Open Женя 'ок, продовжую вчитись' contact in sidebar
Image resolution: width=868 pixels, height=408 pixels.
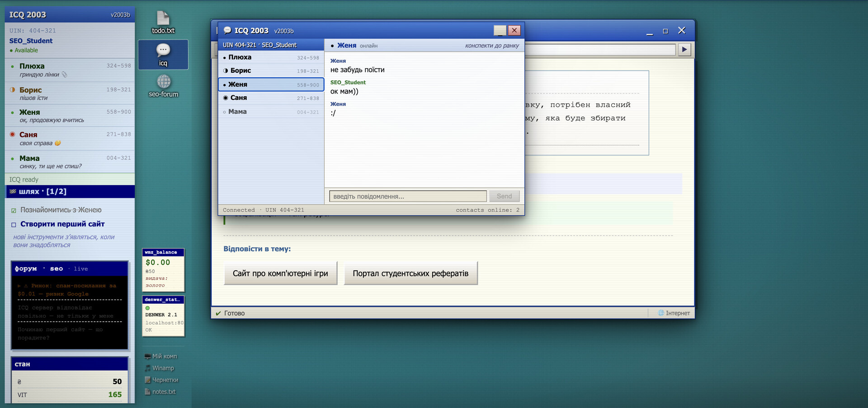70,116
